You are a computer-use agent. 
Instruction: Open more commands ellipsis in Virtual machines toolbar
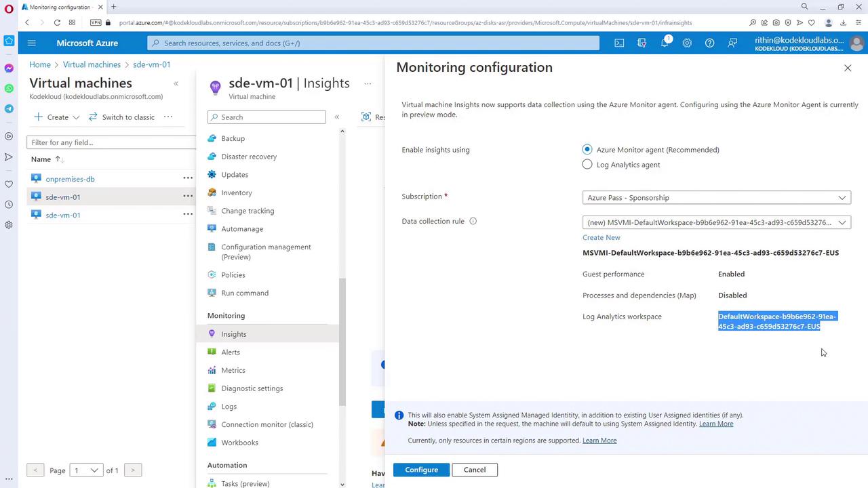point(168,117)
